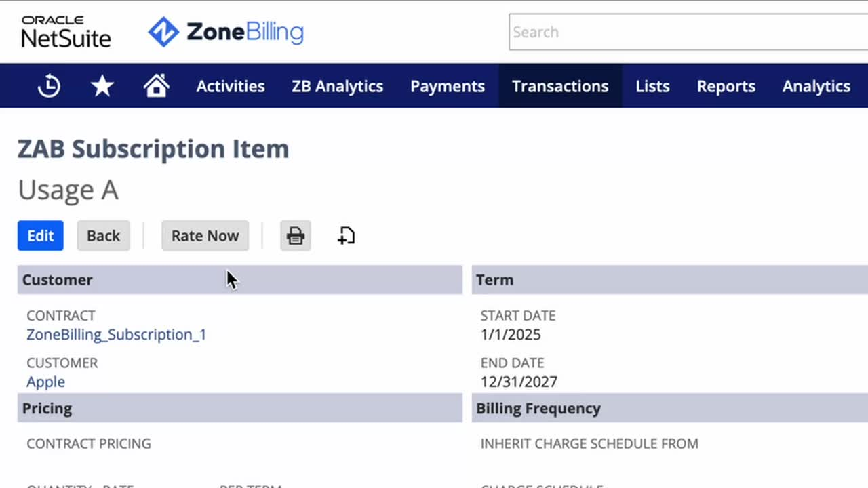Open the Apple customer link
Viewport: 868px width, 488px height.
(x=45, y=382)
